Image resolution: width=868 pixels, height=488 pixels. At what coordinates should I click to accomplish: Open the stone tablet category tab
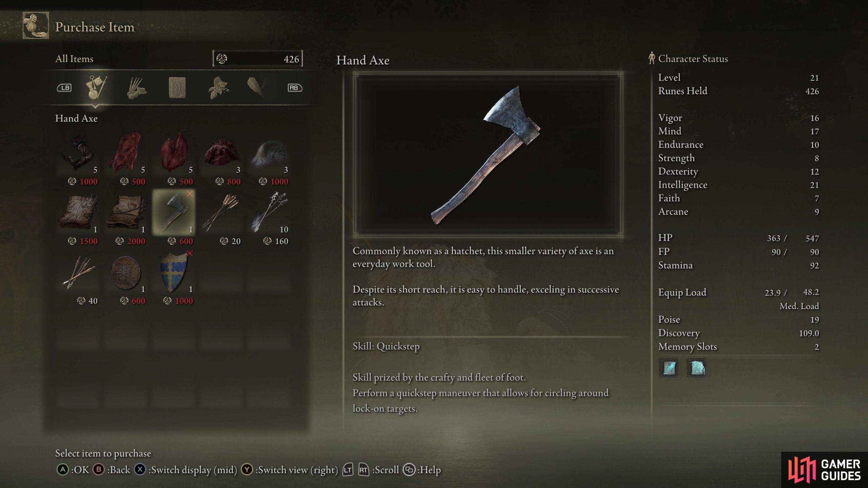pyautogui.click(x=177, y=88)
